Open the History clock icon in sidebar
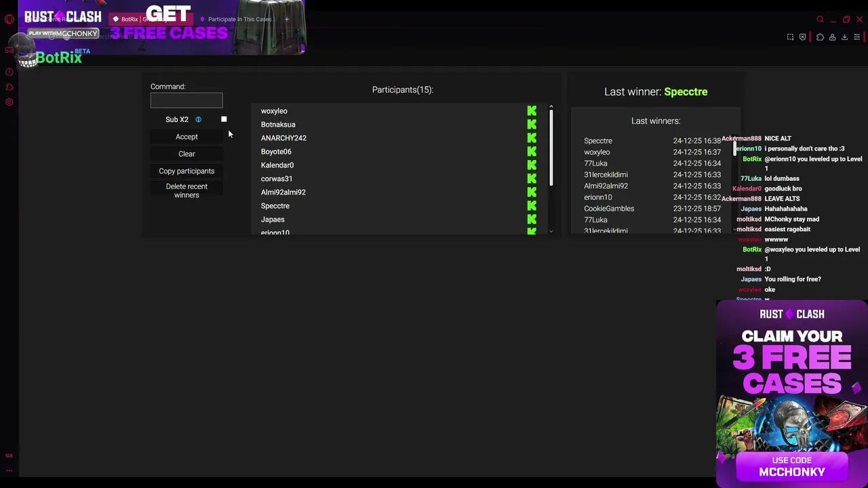 tap(9, 72)
